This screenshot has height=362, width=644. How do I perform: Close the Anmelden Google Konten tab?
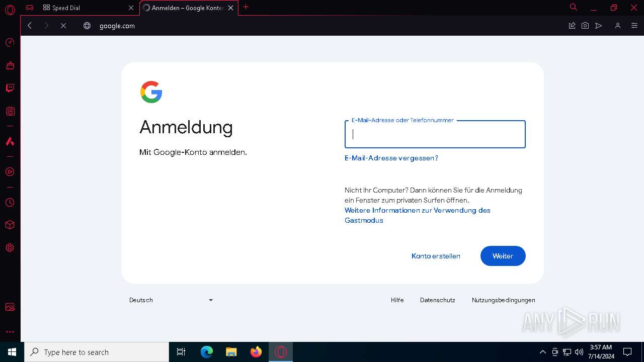[230, 8]
